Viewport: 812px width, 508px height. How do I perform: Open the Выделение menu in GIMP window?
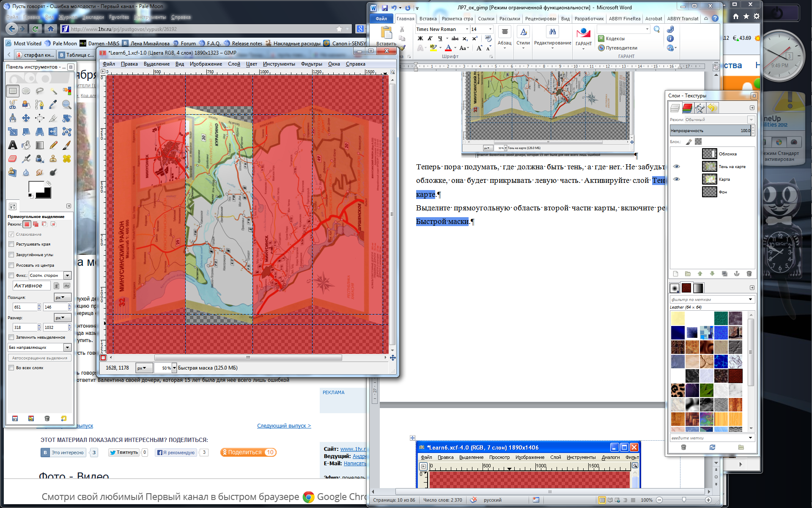[x=156, y=64]
